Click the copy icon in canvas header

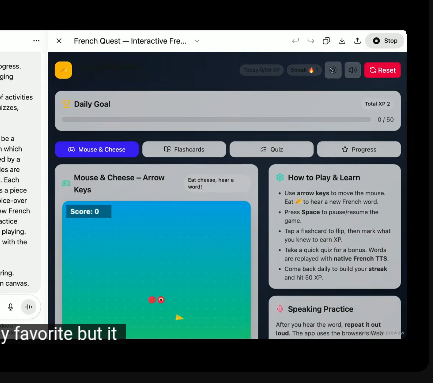[x=326, y=41]
